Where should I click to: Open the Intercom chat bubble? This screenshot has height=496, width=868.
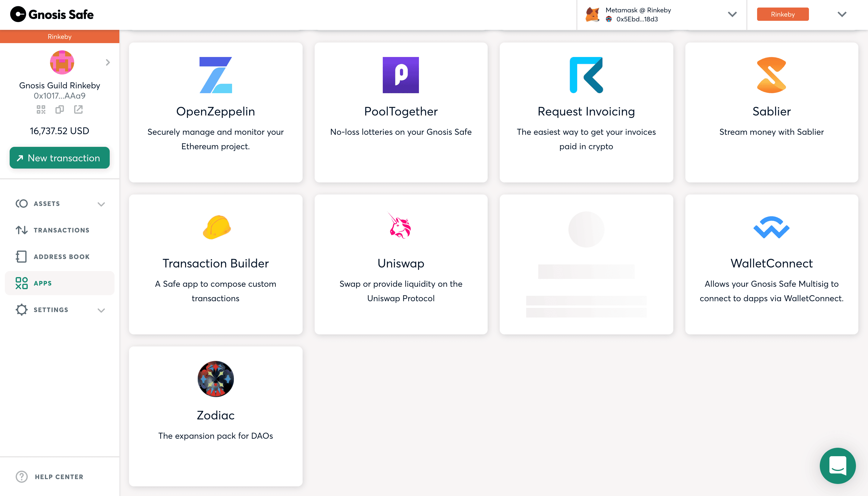tap(838, 466)
